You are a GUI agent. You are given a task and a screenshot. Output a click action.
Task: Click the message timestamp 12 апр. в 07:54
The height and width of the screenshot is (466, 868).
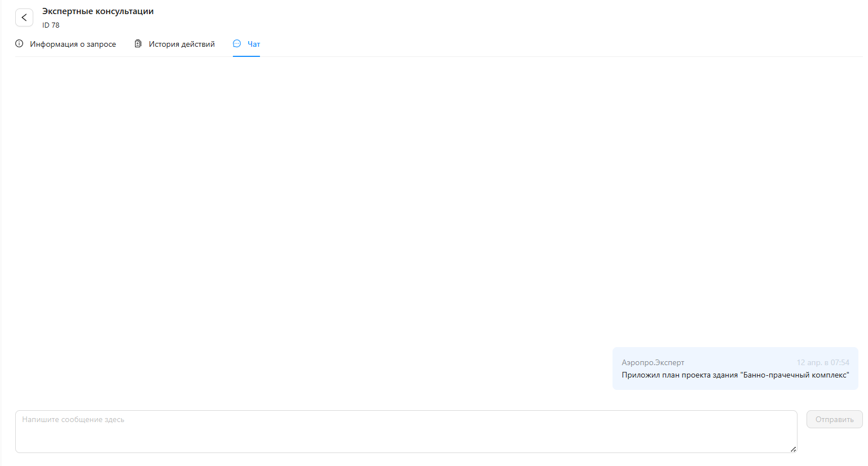coord(822,362)
